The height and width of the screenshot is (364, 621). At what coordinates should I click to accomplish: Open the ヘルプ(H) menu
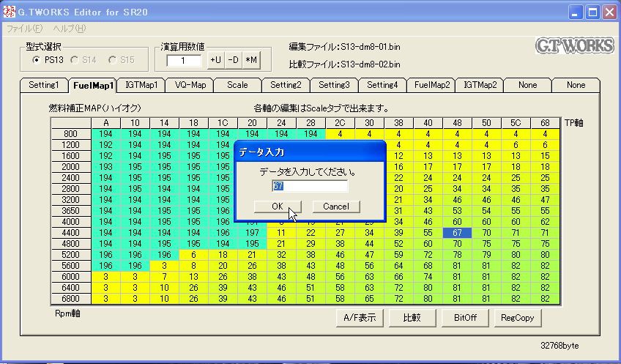[70, 29]
